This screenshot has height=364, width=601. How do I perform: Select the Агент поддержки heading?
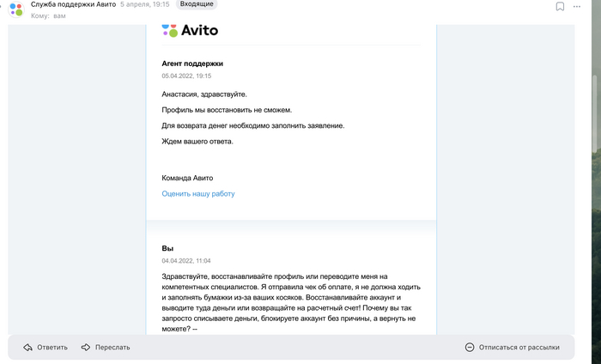pyautogui.click(x=192, y=64)
